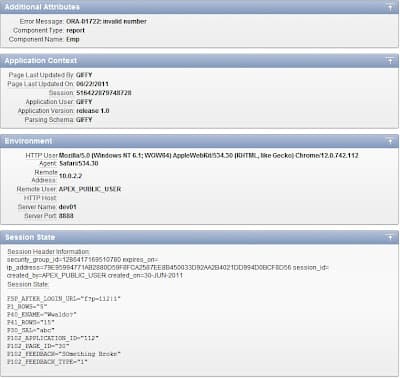400x378 pixels.
Task: Select the P30_SAL="abc" session item
Action: [31, 330]
